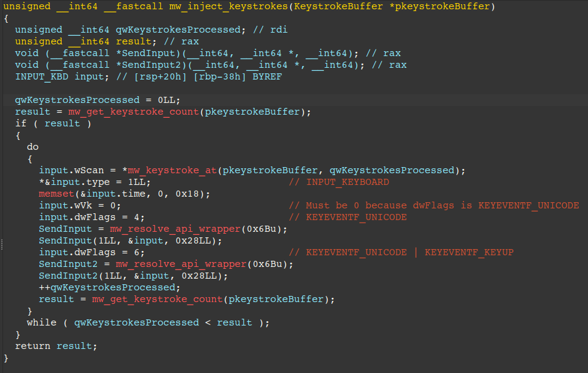This screenshot has width=588, height=373.
Task: Select the input.wVk field
Action: coord(65,205)
